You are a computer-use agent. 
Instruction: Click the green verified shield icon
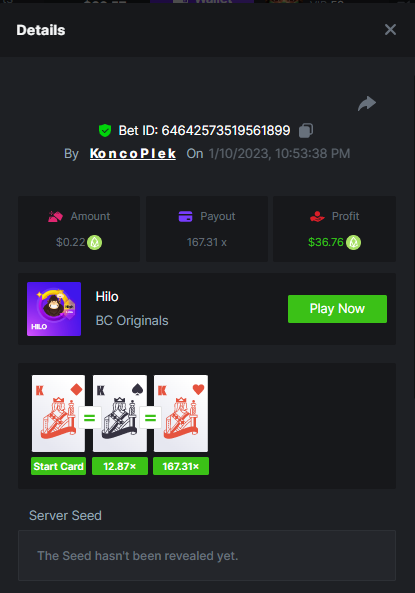pyautogui.click(x=105, y=130)
